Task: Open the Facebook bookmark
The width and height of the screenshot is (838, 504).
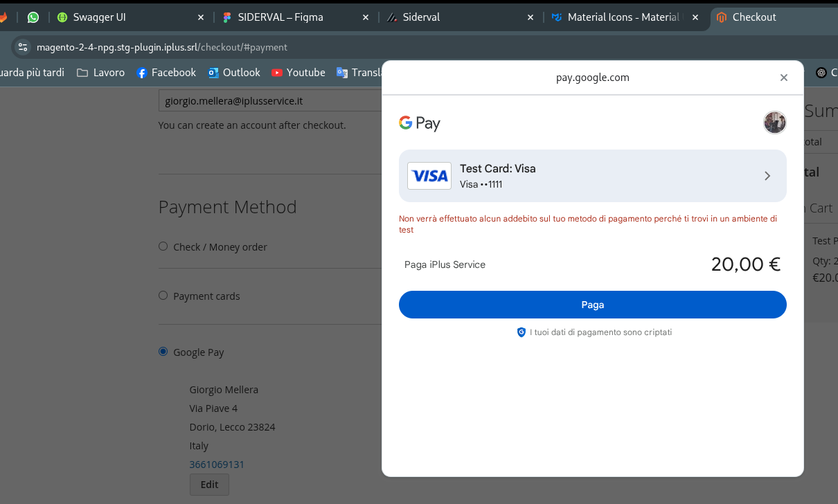Action: pos(166,73)
